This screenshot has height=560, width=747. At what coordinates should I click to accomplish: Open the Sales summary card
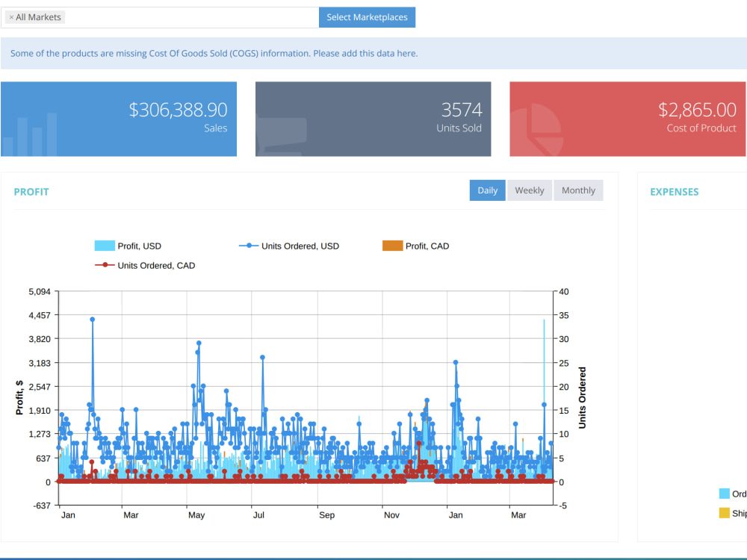point(119,119)
